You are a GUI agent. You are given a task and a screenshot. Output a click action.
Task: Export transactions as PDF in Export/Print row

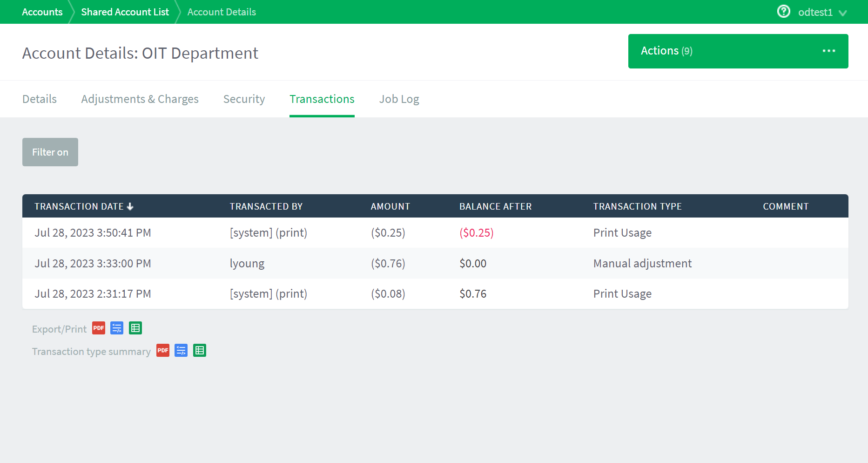click(99, 328)
